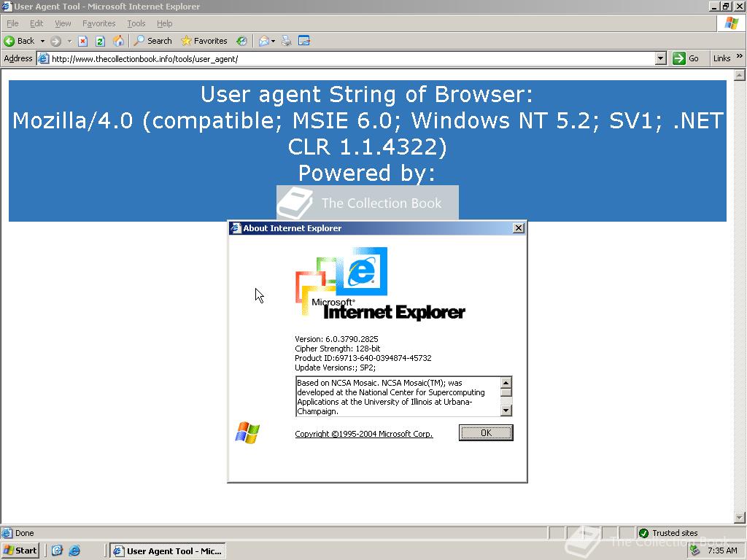
Task: Click the Home icon
Action: click(x=118, y=41)
